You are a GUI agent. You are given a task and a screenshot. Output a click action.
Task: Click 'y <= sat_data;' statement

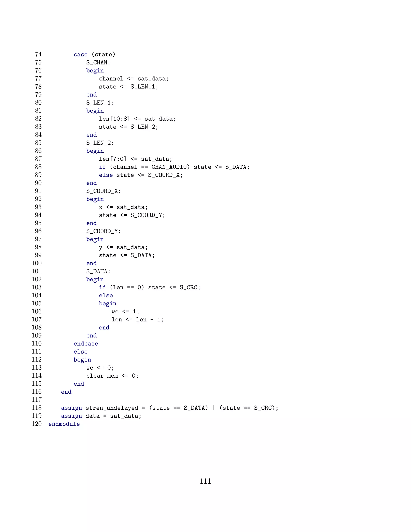click(123, 248)
